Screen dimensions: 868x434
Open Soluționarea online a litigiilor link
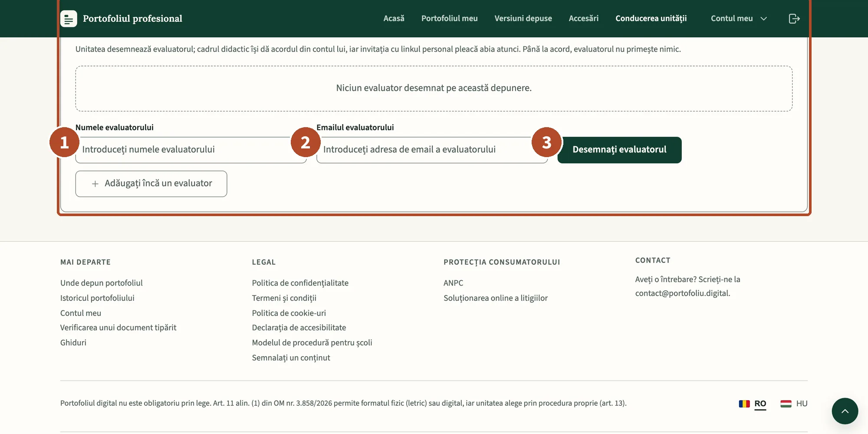click(495, 298)
